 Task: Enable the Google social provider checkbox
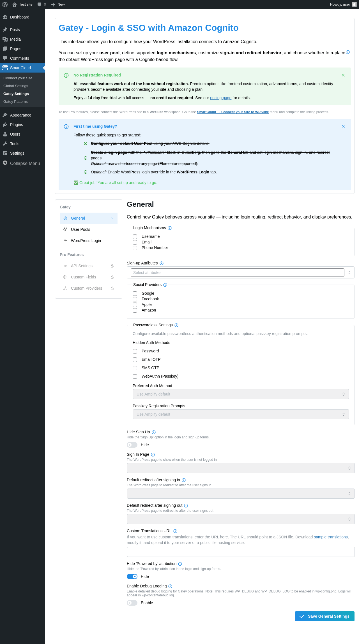[135, 294]
